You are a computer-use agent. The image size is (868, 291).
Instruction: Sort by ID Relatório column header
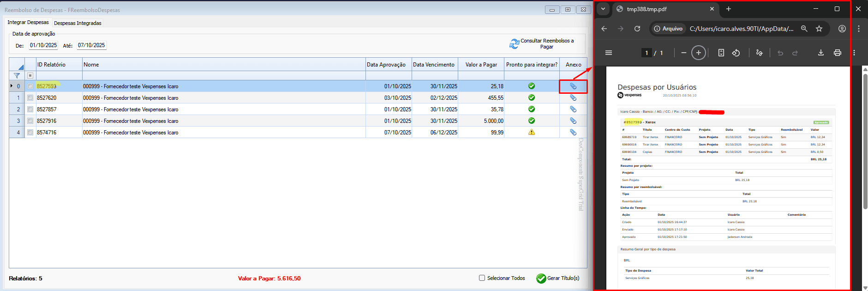59,65
